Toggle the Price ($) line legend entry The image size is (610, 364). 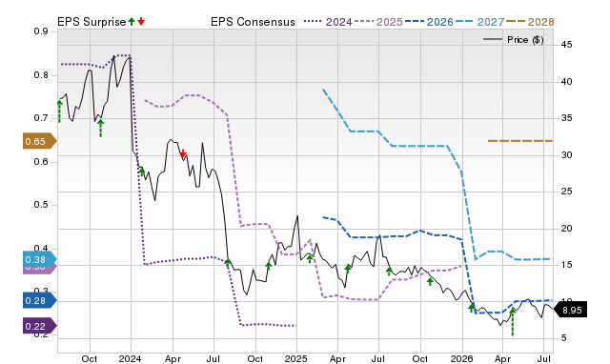click(514, 40)
